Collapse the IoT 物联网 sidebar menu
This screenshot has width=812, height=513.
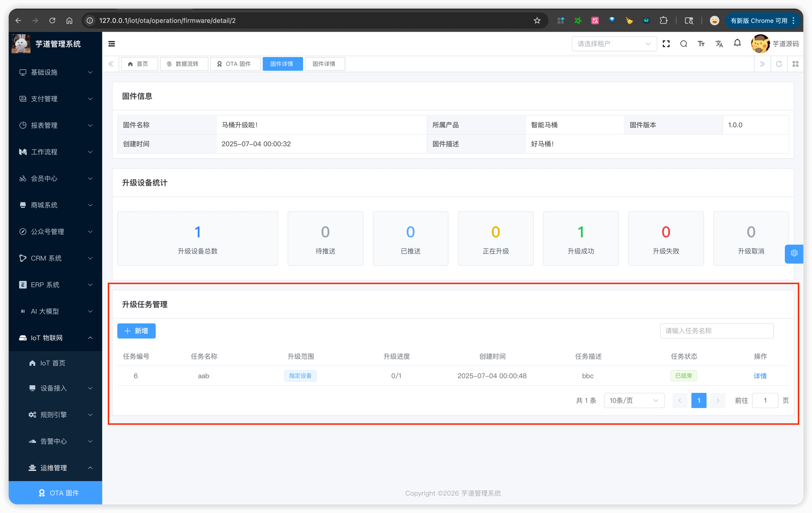[55, 338]
